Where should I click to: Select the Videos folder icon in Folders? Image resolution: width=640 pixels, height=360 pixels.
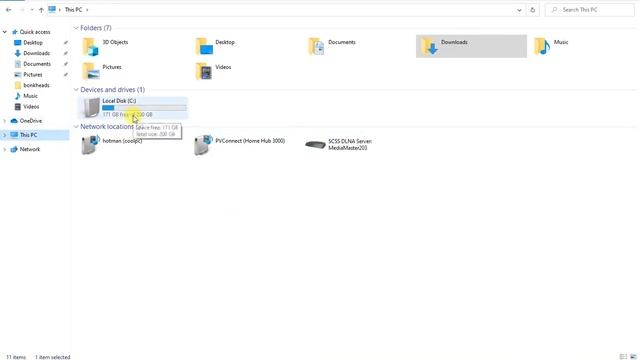tap(204, 71)
